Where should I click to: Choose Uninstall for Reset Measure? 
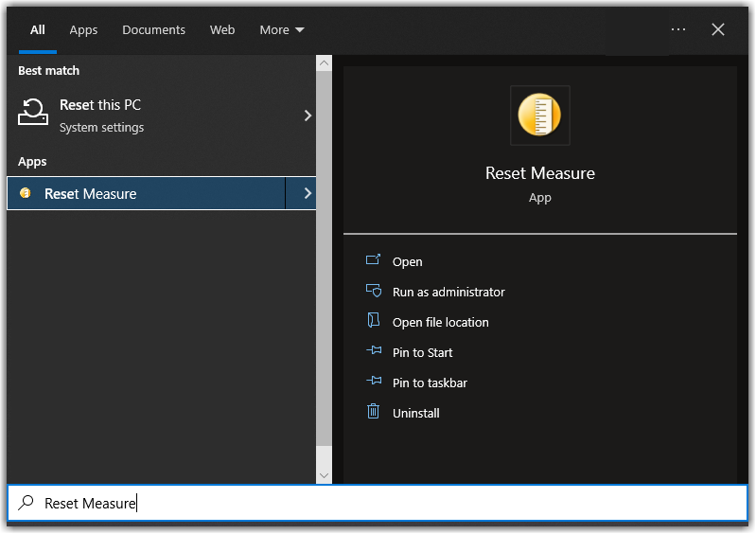(415, 414)
